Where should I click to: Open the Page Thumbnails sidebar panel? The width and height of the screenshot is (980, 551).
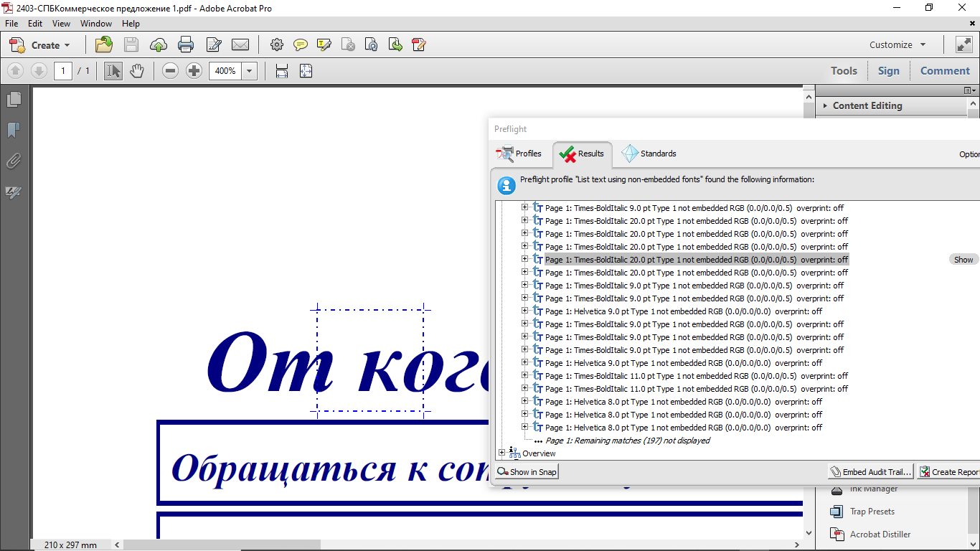click(x=13, y=99)
